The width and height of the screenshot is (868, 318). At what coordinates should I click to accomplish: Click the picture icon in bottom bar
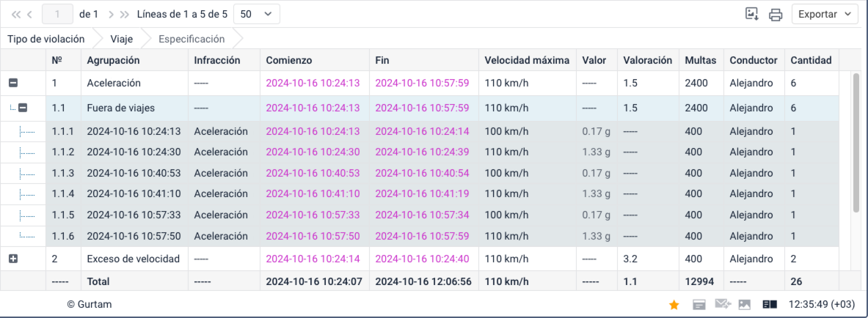pos(744,304)
